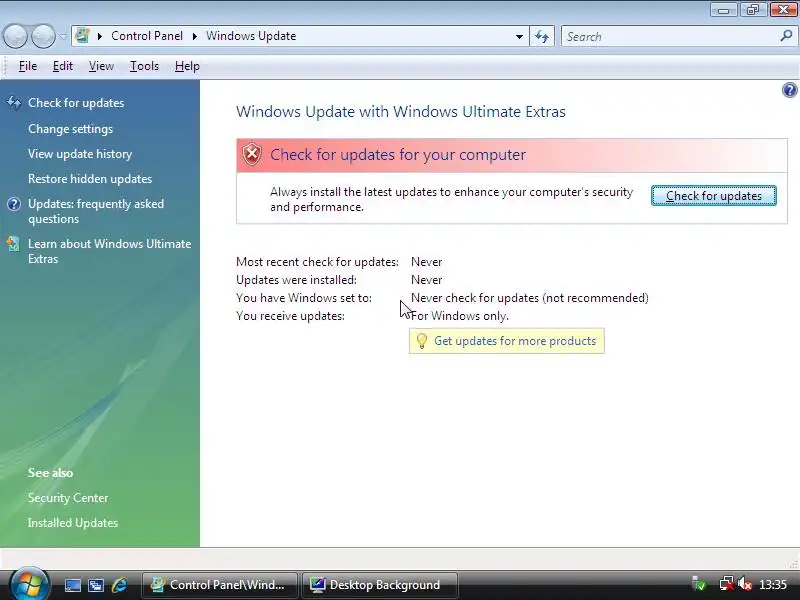This screenshot has height=600, width=800.
Task: Click the FAQ question mark icon in sidebar
Action: pos(14,204)
